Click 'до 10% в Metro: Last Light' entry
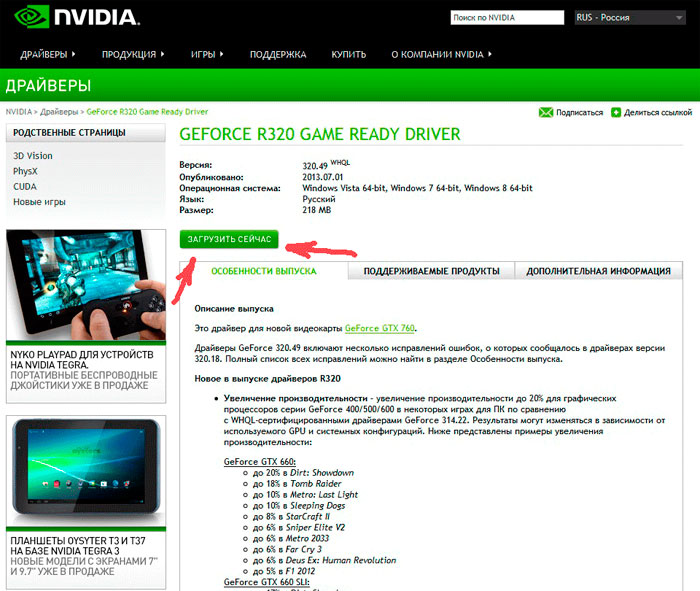The height and width of the screenshot is (591, 700). (x=305, y=495)
